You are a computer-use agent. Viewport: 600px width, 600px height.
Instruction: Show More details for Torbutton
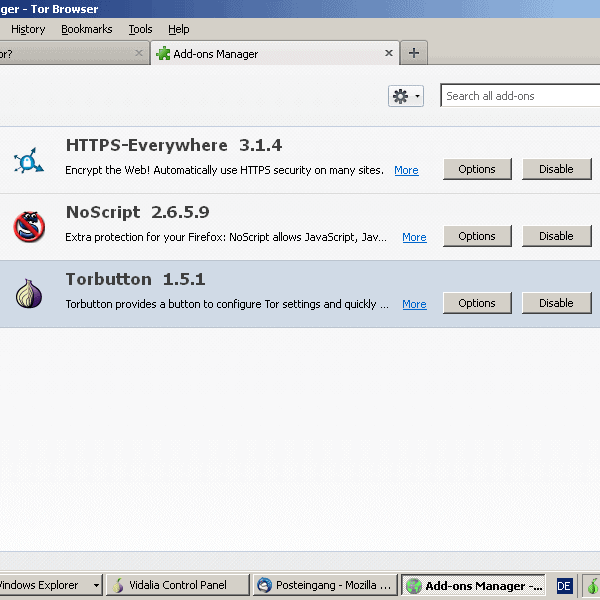414,304
